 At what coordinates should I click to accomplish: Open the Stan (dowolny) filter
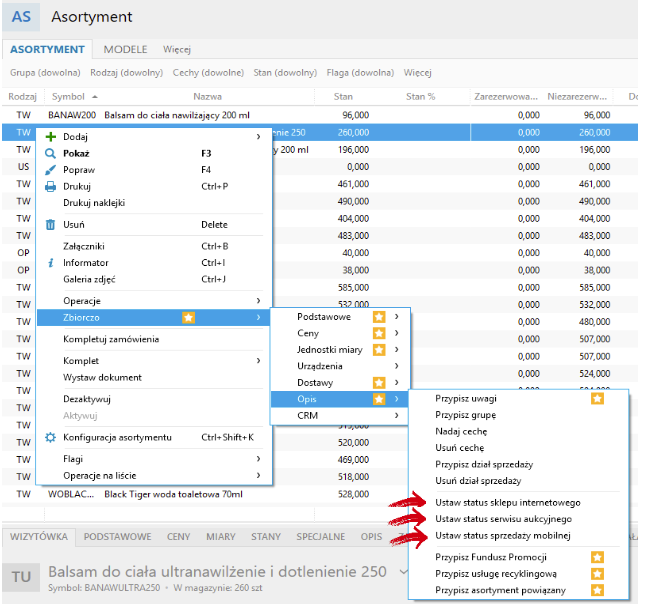pos(285,73)
